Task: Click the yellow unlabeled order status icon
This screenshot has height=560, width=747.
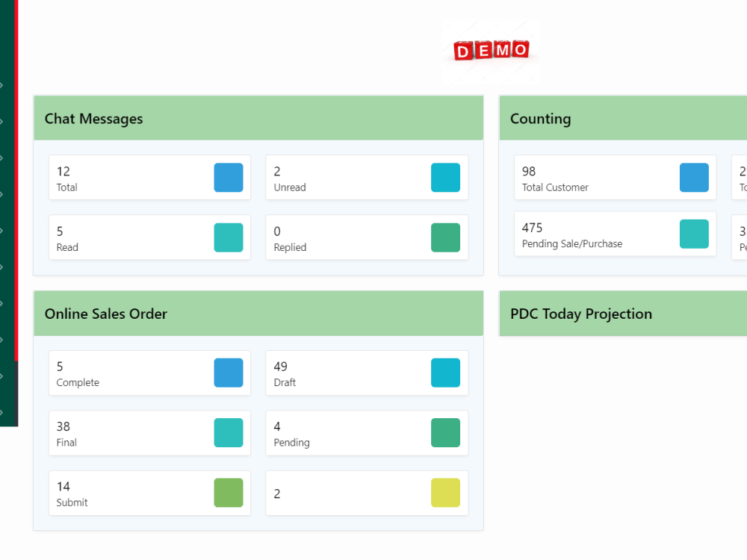Action: (x=445, y=493)
